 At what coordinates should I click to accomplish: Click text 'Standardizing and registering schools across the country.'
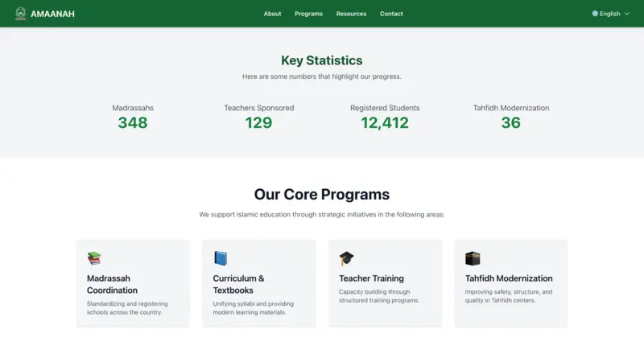[x=127, y=308]
